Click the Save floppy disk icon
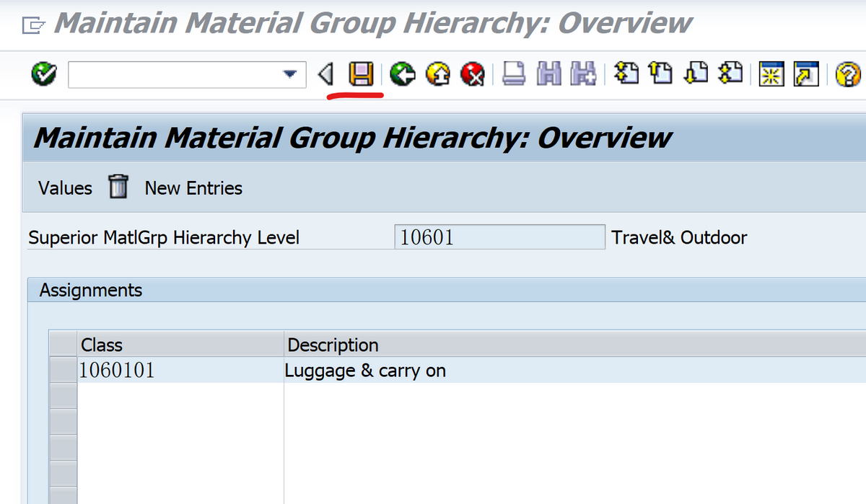866x504 pixels. coord(361,74)
